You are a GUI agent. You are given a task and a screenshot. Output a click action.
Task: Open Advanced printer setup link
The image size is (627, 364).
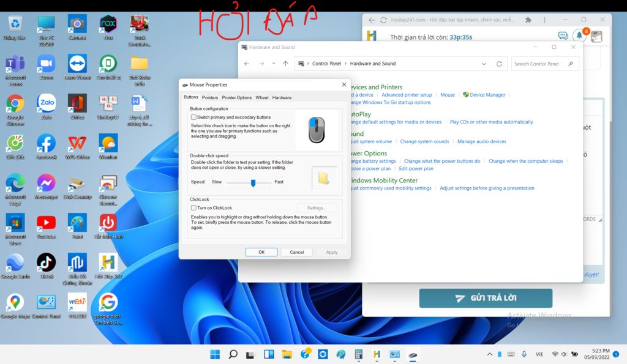tap(407, 95)
